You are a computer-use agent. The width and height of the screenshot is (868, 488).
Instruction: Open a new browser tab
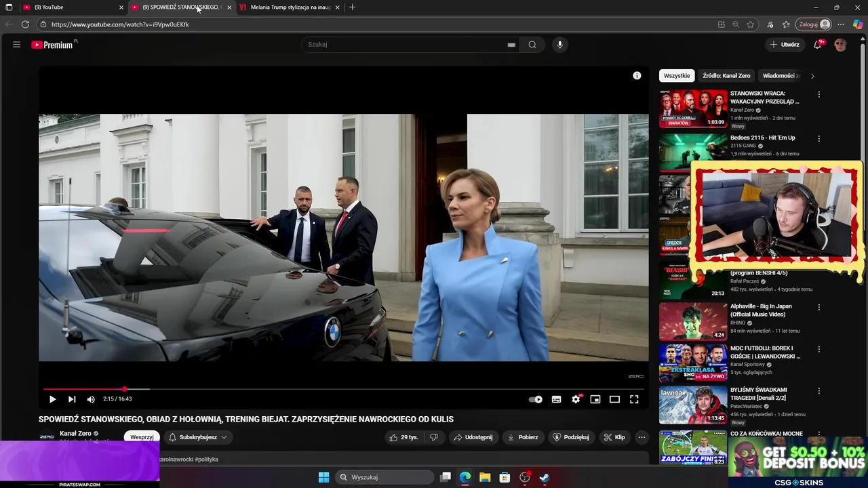coord(352,7)
